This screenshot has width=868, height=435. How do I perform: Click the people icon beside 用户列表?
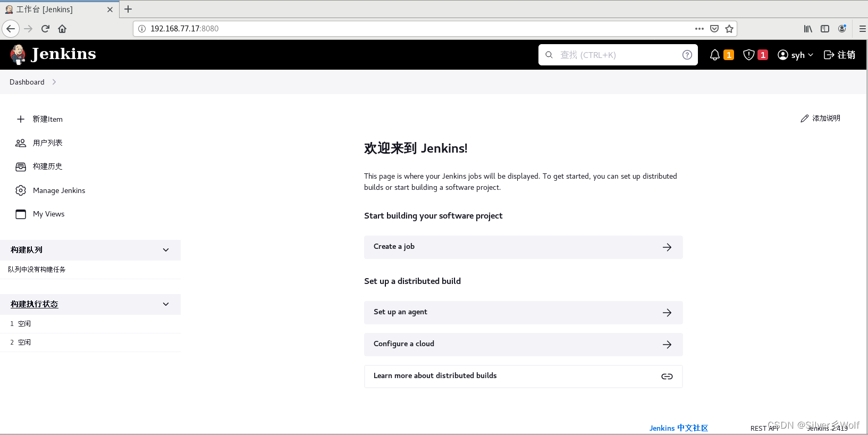[x=21, y=143]
